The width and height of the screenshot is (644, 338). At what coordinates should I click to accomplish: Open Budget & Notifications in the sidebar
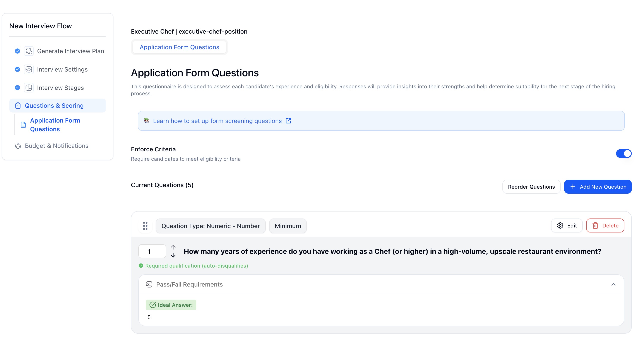pos(57,146)
